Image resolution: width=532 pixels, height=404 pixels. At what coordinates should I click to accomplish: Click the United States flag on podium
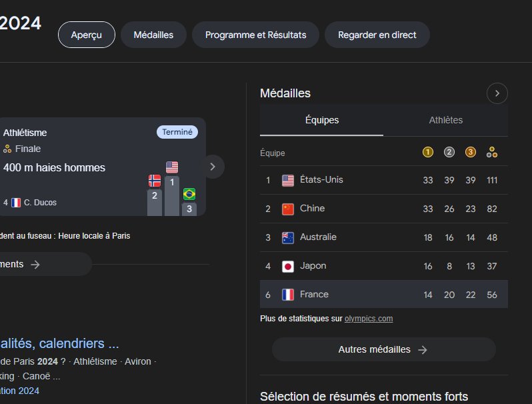tap(172, 167)
